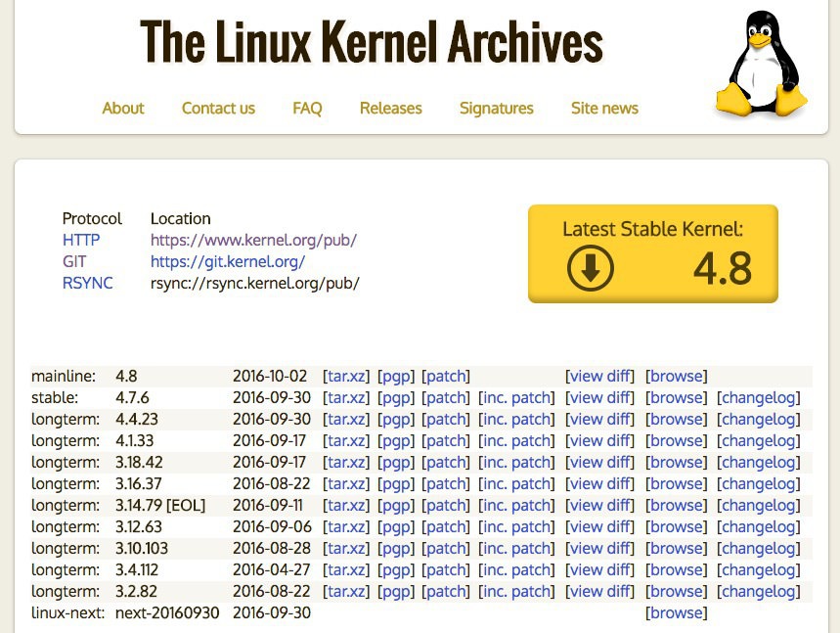Viewport: 840px width, 633px height.
Task: Click the 'mainline:' row label
Action: point(64,377)
